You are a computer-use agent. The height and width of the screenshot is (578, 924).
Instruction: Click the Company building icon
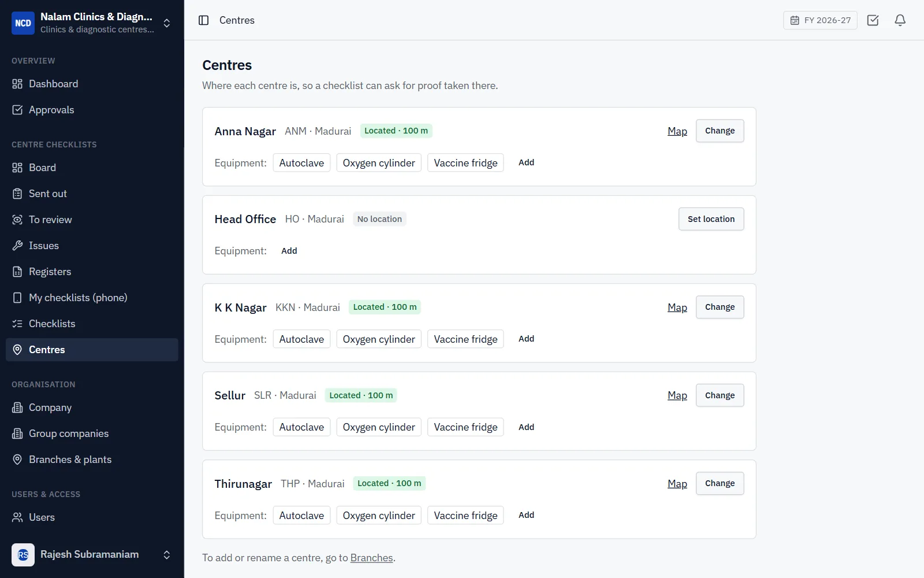coord(17,407)
